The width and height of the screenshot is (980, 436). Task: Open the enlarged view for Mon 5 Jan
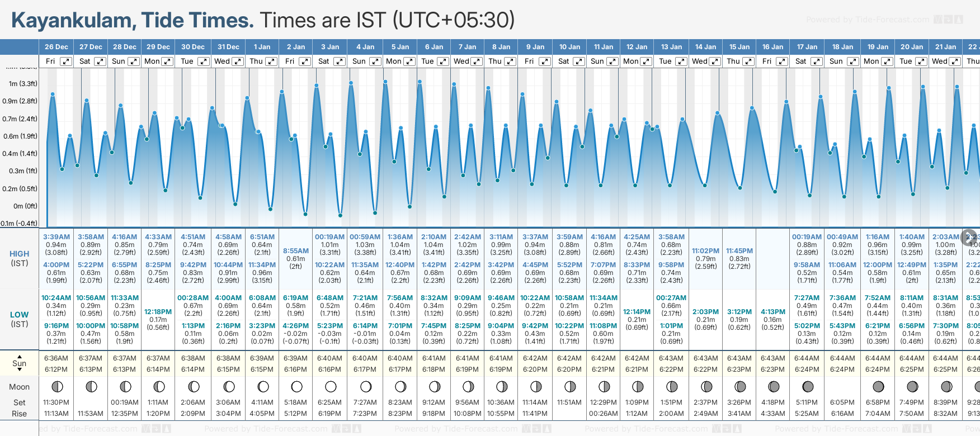409,61
